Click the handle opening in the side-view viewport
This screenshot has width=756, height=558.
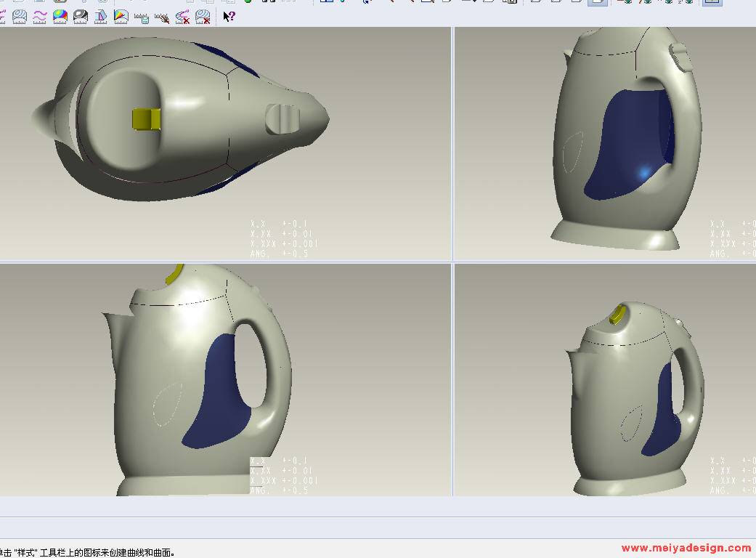[x=251, y=366]
